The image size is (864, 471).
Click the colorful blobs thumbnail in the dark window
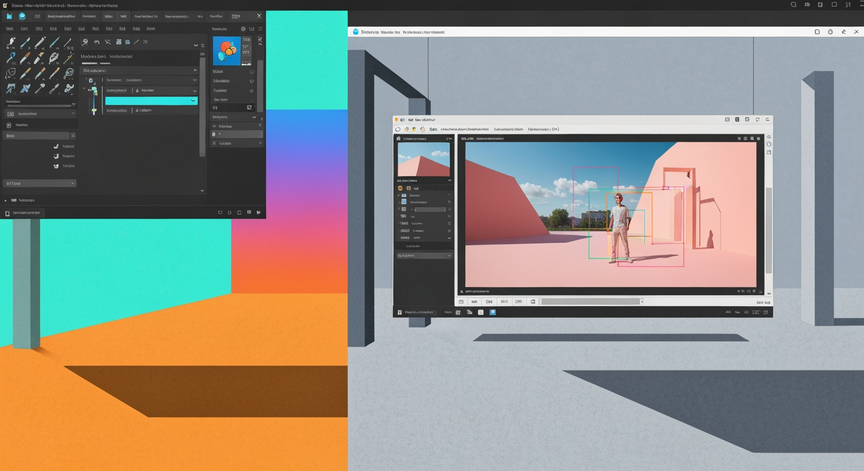coord(227,51)
